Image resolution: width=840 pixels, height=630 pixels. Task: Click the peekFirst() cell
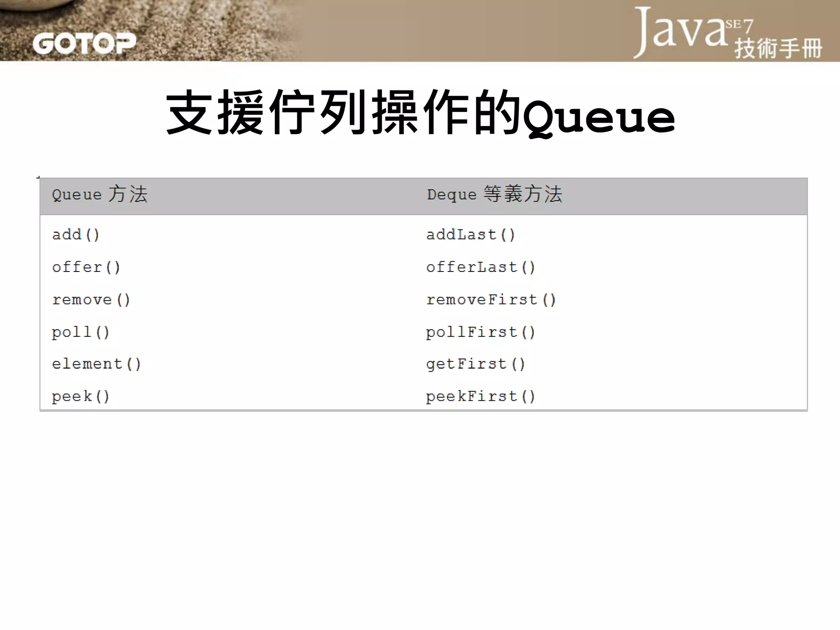(481, 396)
